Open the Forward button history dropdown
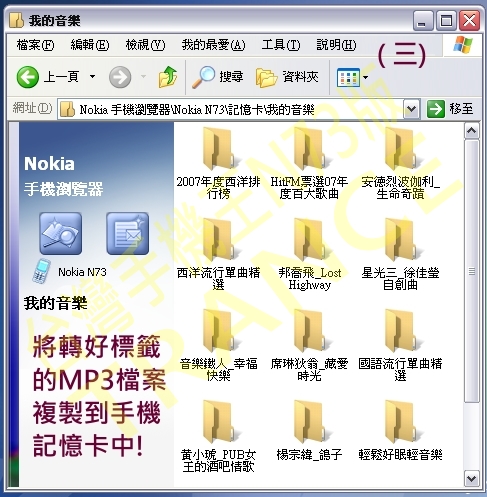Viewport: 487px width, 497px height. coord(143,77)
